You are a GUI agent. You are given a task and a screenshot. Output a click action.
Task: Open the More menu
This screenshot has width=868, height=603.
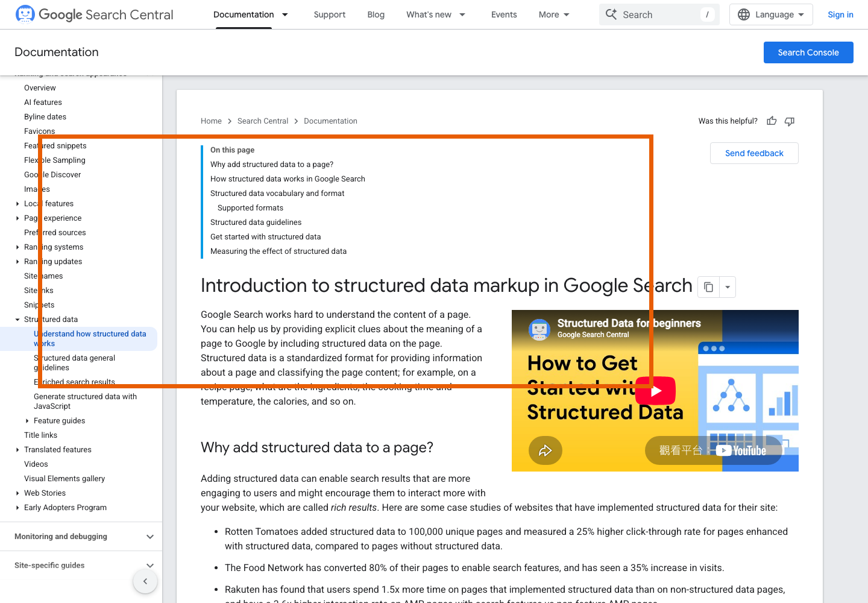click(x=554, y=14)
